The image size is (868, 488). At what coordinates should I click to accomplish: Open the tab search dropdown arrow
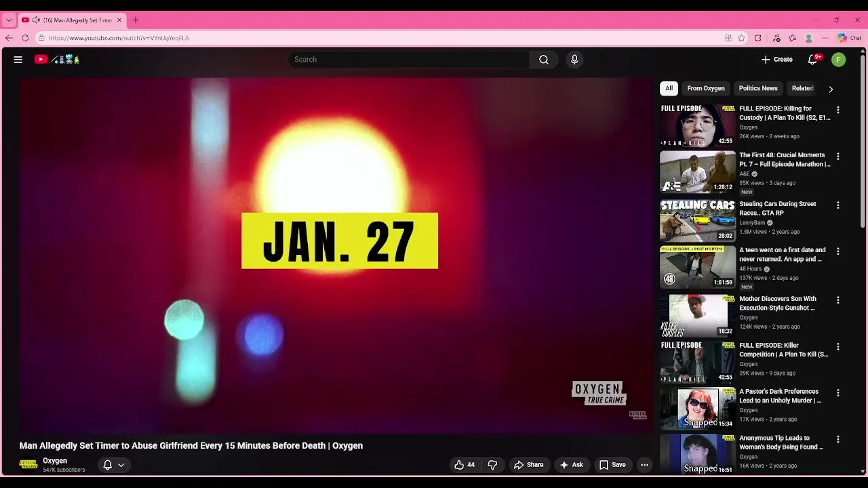point(9,20)
